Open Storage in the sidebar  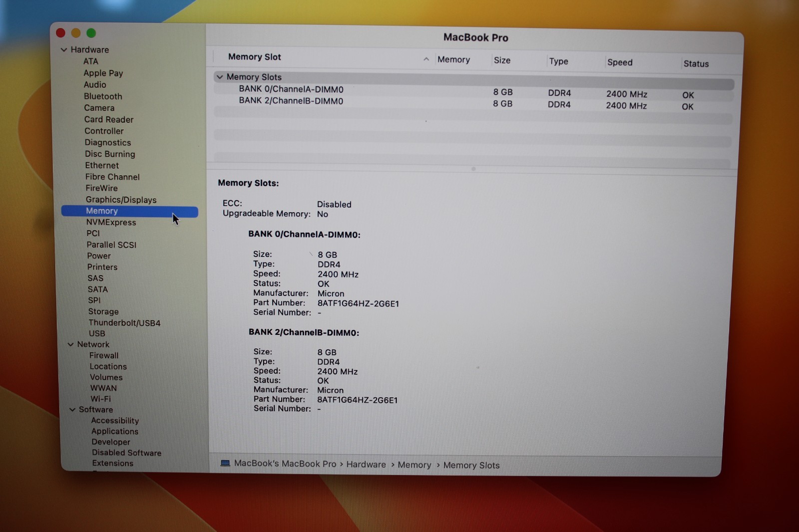coord(103,311)
